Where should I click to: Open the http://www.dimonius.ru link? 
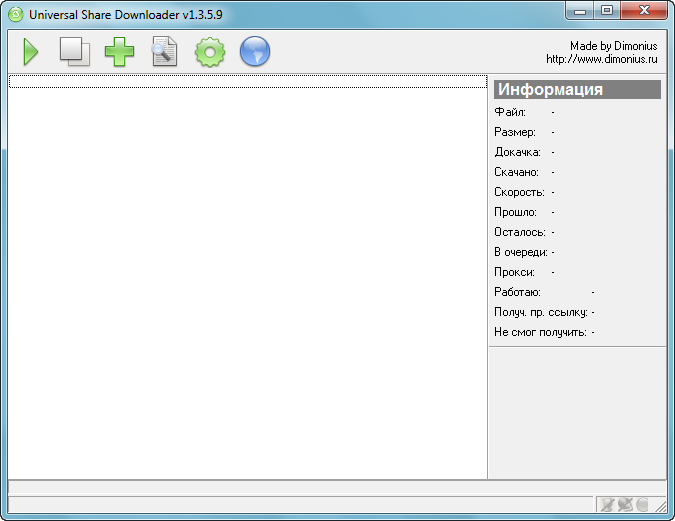pyautogui.click(x=601, y=59)
